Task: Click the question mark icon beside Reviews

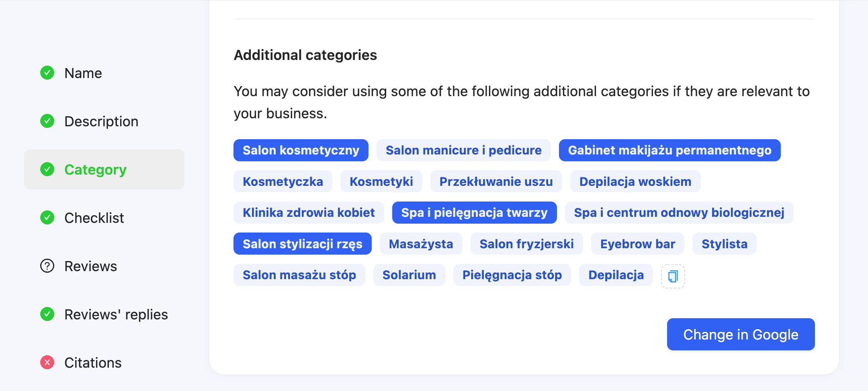Action: 47,266
